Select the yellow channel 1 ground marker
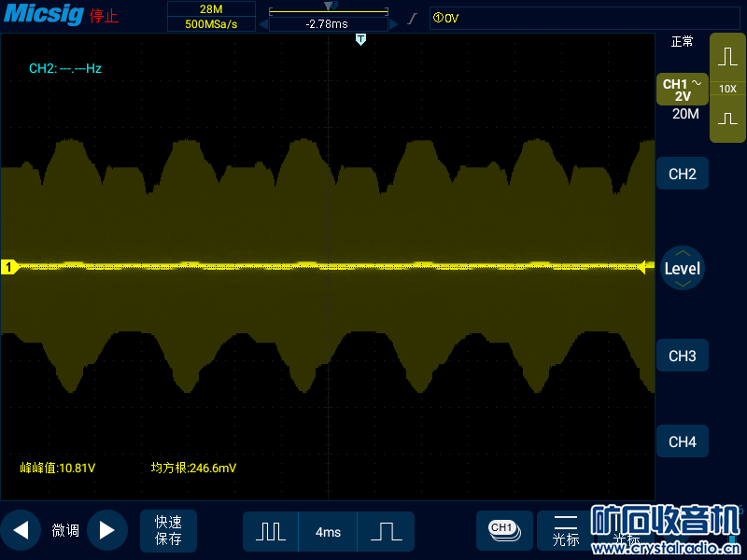Image resolution: width=747 pixels, height=560 pixels. pyautogui.click(x=9, y=267)
